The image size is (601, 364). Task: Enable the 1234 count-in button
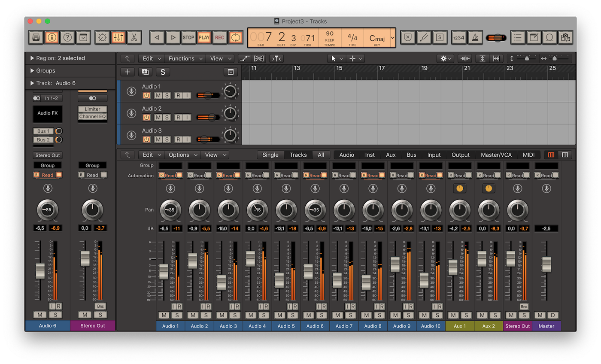(458, 37)
